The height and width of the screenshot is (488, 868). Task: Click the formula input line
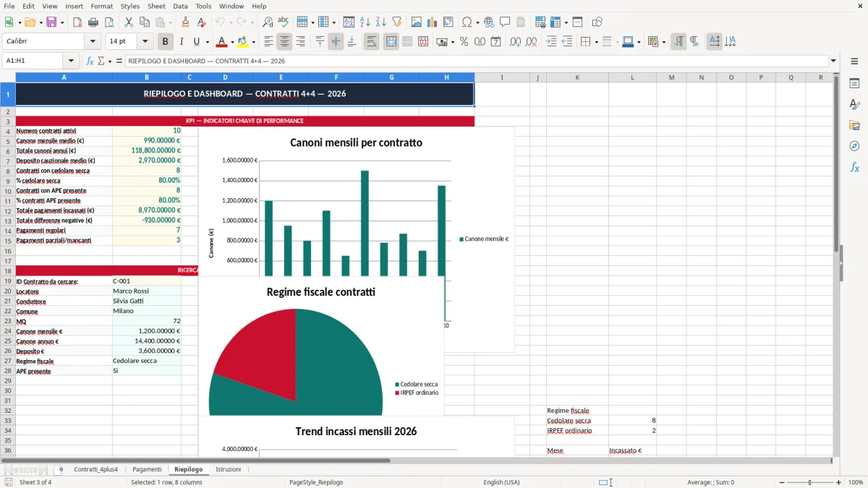tap(476, 61)
